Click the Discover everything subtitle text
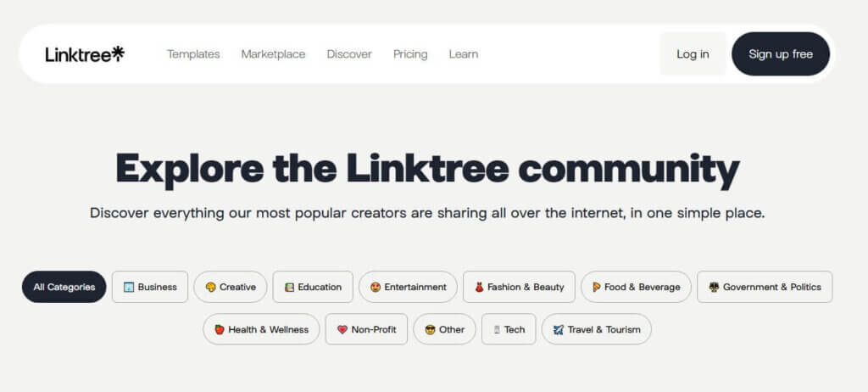Image resolution: width=868 pixels, height=392 pixels. pyautogui.click(x=427, y=213)
